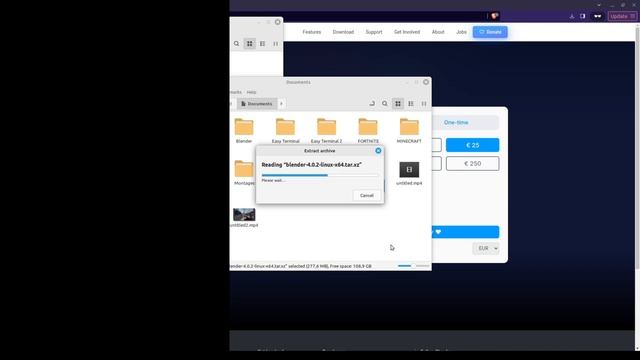Screen dimensions: 640x360
Task: Click the blue Donate button in navbar
Action: tap(490, 32)
